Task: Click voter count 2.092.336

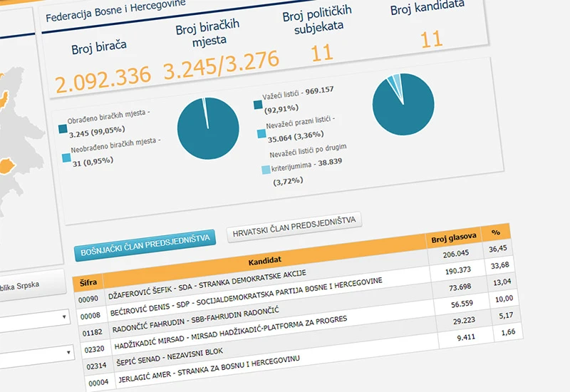Action: [103, 79]
